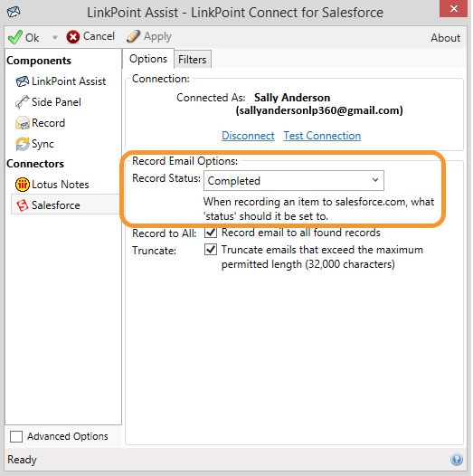Click the Disconnect link
Image resolution: width=473 pixels, height=476 pixels.
[x=248, y=136]
